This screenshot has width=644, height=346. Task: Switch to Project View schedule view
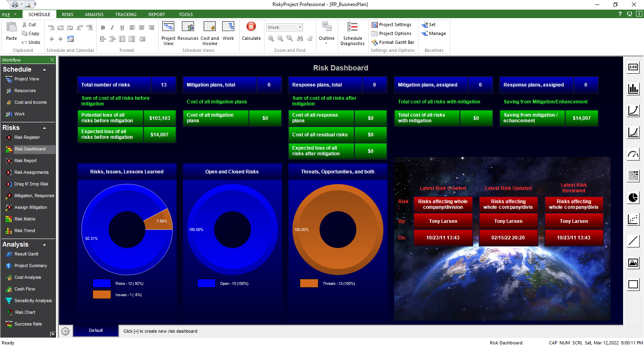tap(168, 34)
